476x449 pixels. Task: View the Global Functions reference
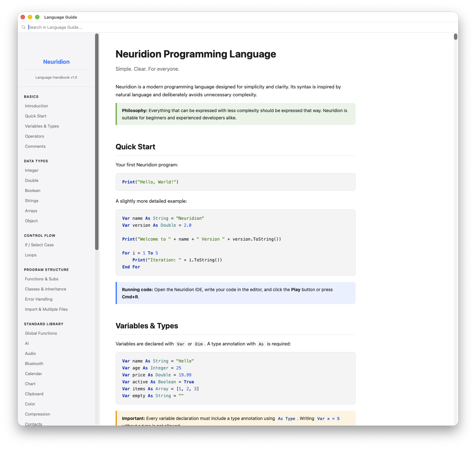[x=41, y=333]
